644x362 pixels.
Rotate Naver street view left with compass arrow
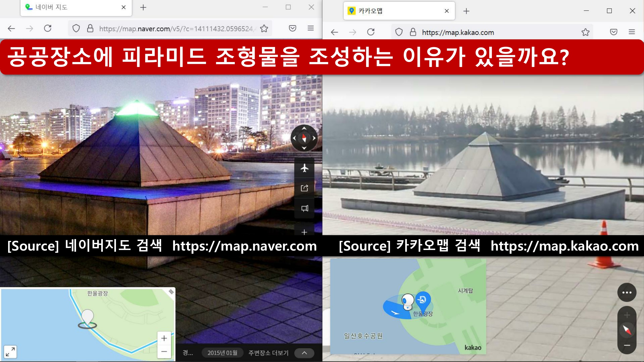coord(294,138)
